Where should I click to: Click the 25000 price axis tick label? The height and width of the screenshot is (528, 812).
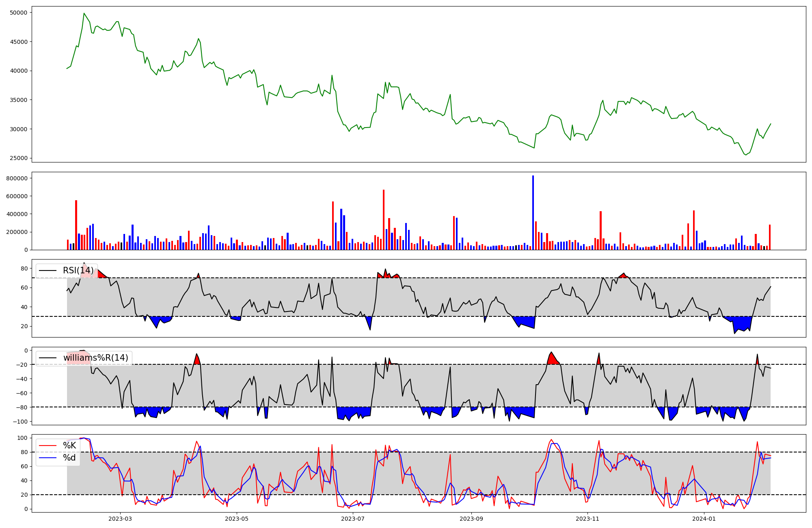click(x=18, y=158)
